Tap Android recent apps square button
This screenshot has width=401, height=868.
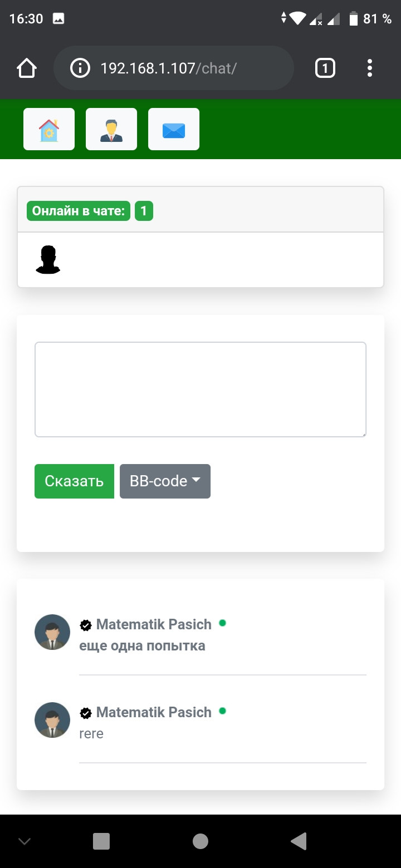click(x=101, y=841)
